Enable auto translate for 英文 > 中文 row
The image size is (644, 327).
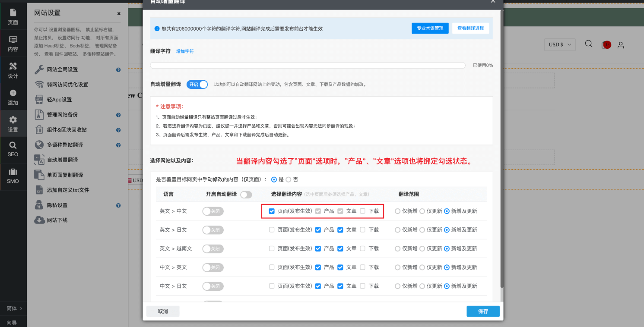213,211
